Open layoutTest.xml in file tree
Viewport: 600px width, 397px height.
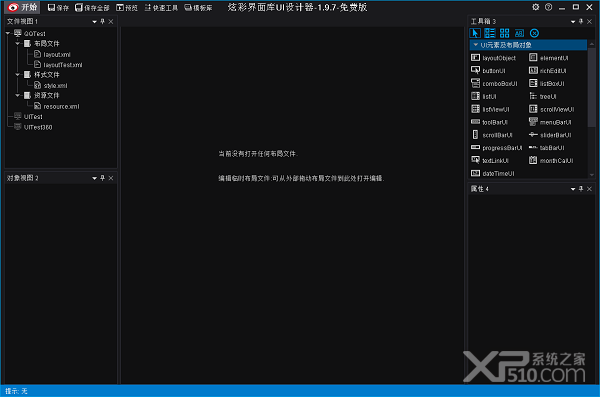(58, 65)
